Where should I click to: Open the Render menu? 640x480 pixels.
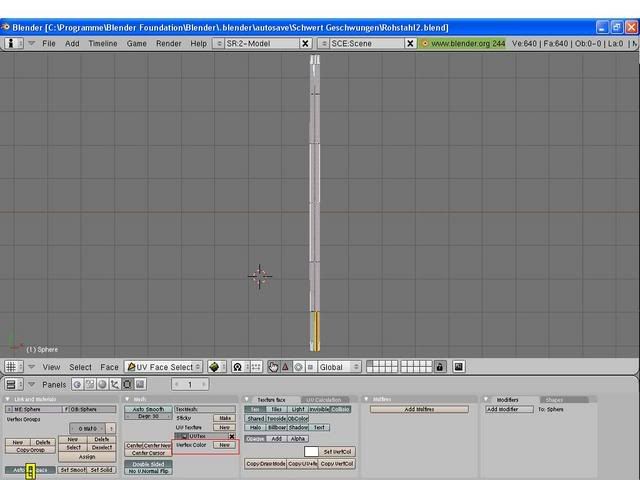point(168,44)
